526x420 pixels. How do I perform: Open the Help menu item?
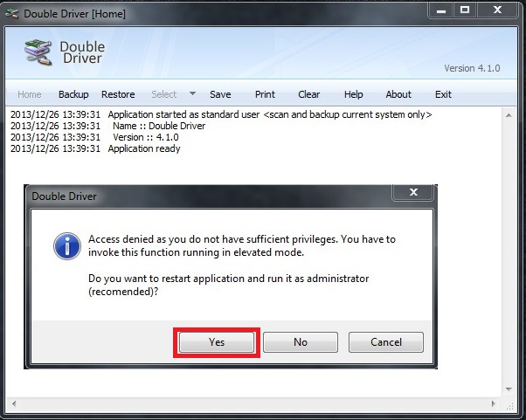[x=353, y=94]
